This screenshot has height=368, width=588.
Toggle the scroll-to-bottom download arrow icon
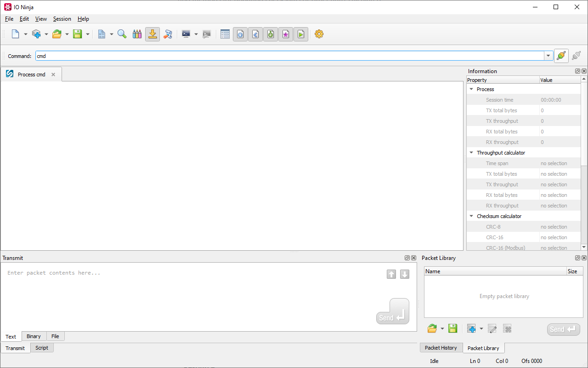click(x=153, y=34)
